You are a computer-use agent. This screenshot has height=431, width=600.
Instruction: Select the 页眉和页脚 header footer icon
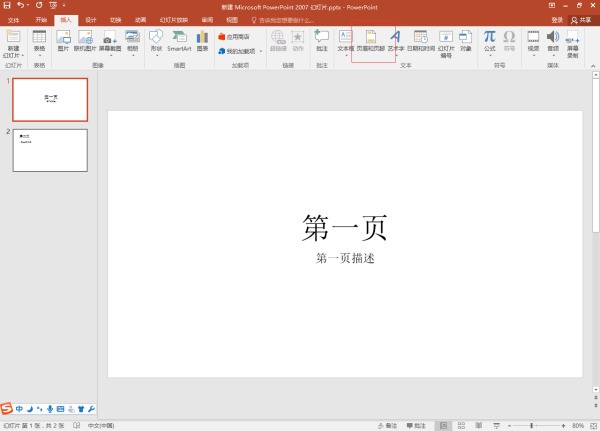(x=373, y=42)
